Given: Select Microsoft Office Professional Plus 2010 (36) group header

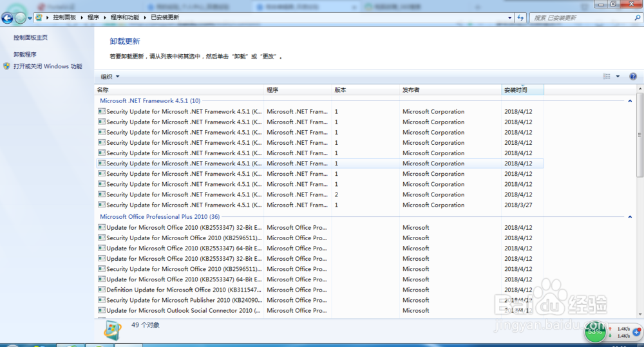Looking at the screenshot, I should pos(160,216).
